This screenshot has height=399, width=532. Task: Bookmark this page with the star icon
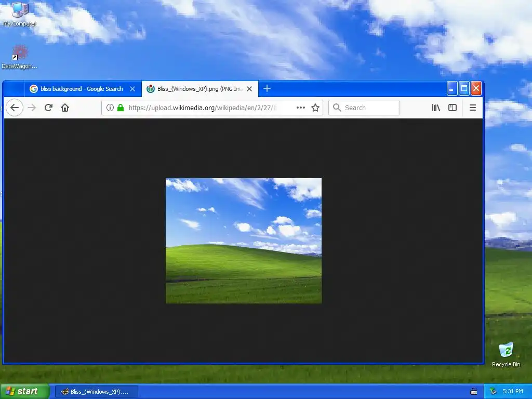[x=315, y=108]
